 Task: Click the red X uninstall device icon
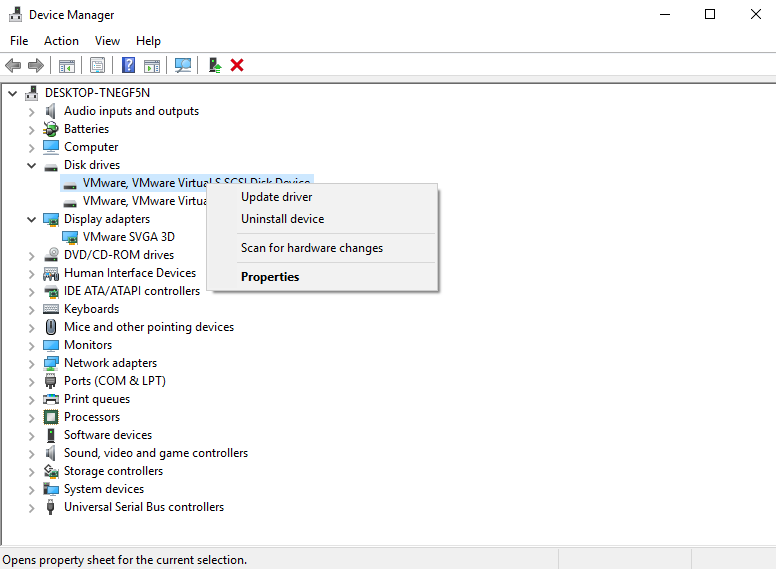click(x=237, y=65)
